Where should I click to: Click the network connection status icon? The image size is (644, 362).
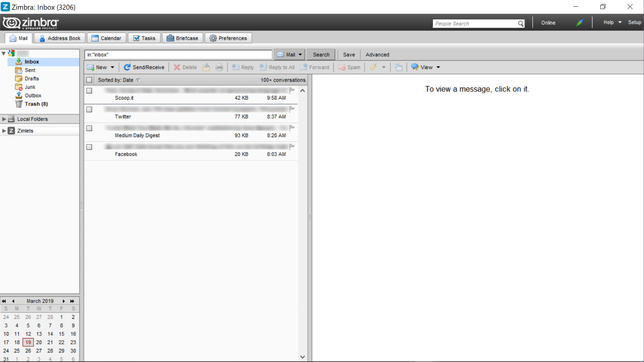(580, 22)
